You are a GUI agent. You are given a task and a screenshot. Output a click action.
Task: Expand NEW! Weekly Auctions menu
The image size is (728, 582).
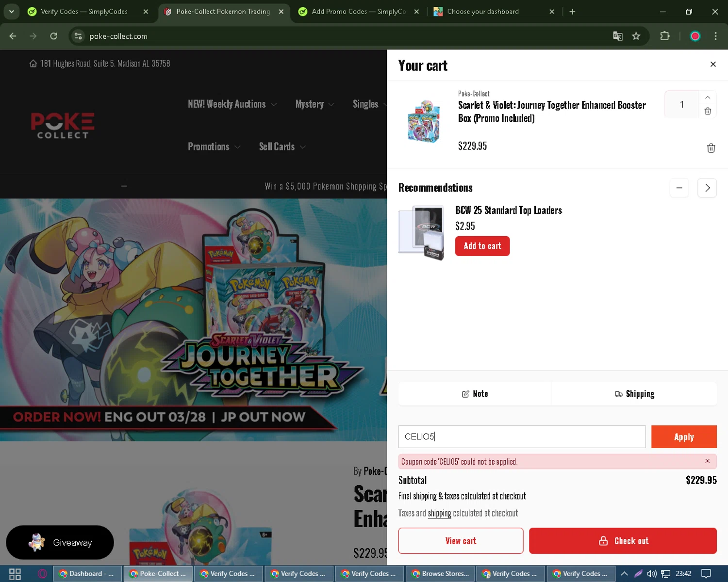pyautogui.click(x=232, y=104)
